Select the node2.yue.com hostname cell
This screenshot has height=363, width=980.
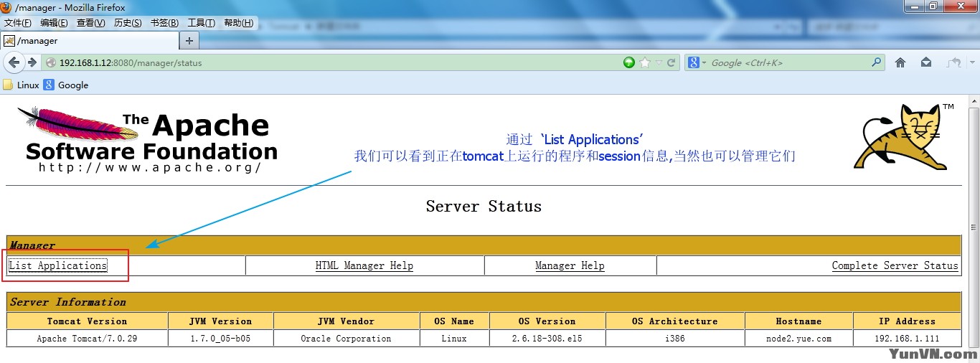pos(798,339)
